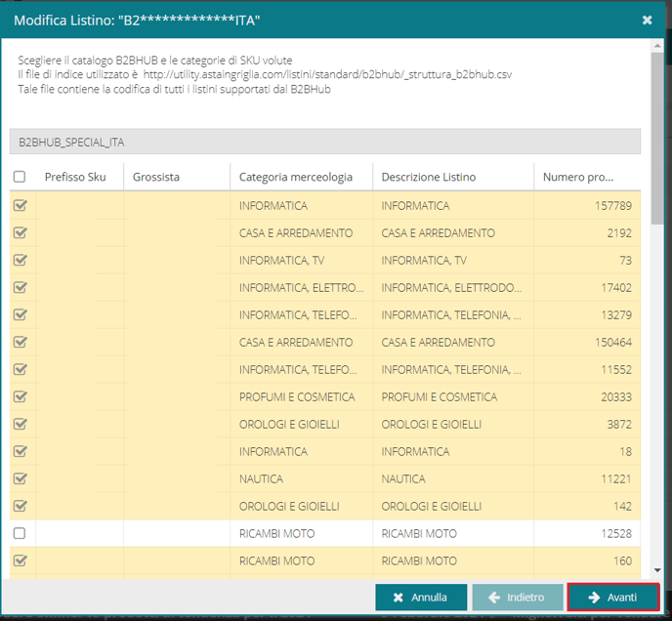
Task: Click the dialog title Modifica Listino
Action: pos(137,21)
